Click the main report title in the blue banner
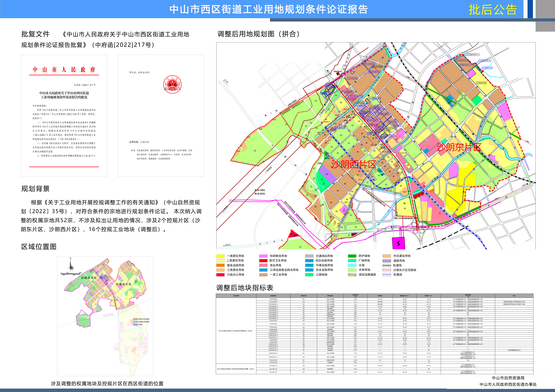 click(269, 9)
